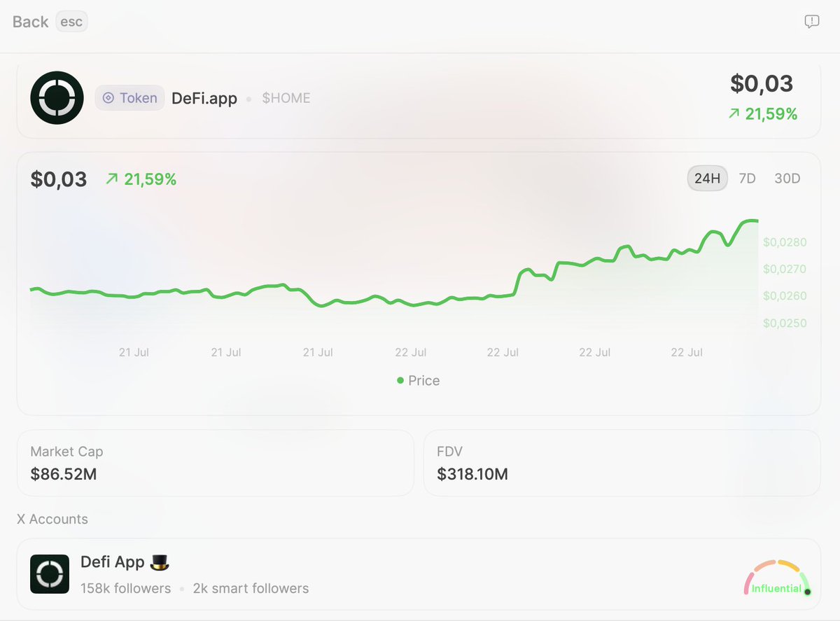Click the $0,0260 axis label

(785, 296)
